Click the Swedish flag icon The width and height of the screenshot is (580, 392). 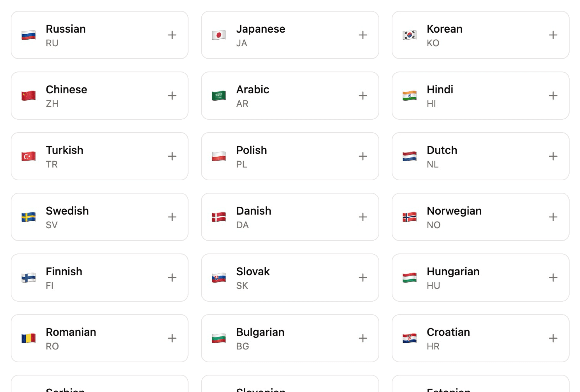[x=29, y=217]
